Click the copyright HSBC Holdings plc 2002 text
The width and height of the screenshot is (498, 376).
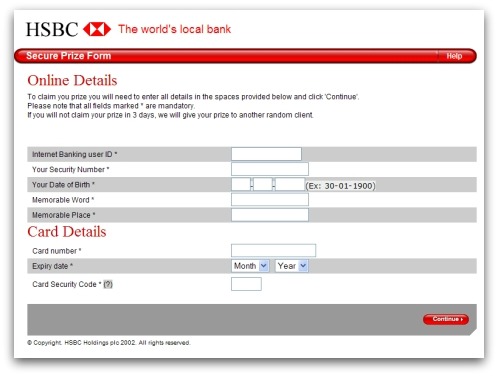coord(108,343)
